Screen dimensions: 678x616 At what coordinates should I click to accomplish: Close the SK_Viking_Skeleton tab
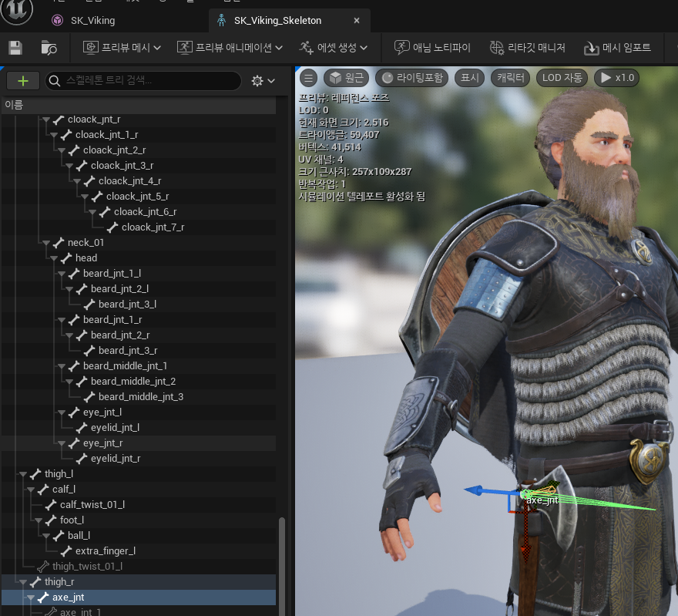357,20
